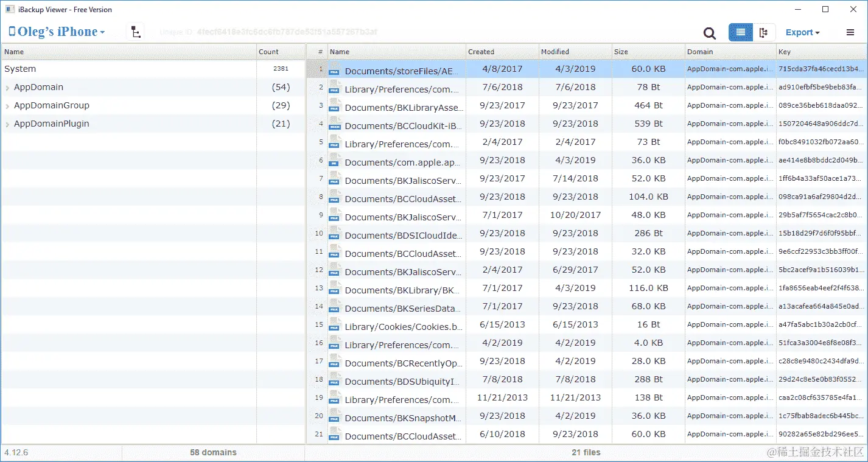This screenshot has width=868, height=462.
Task: Open the Export dropdown menu
Action: pyautogui.click(x=802, y=33)
